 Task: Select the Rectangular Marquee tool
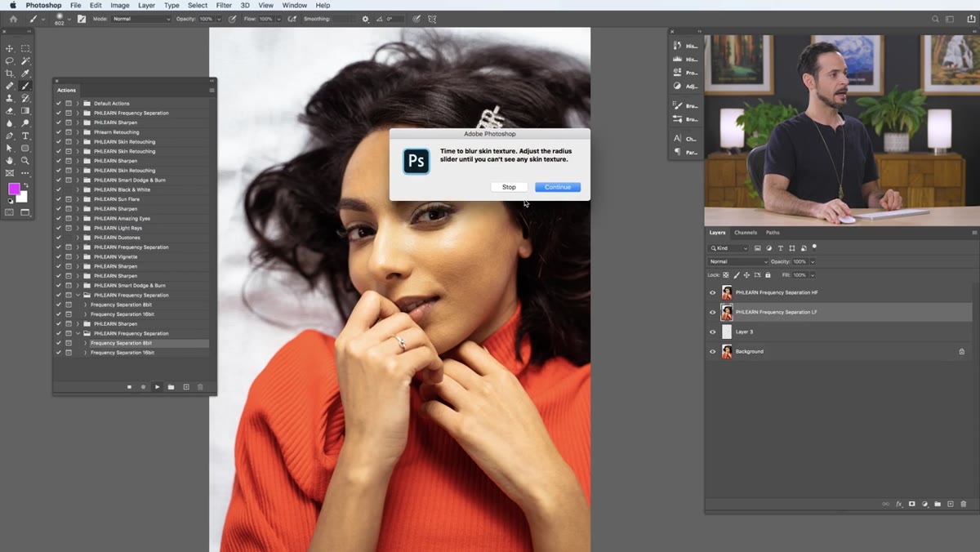25,49
